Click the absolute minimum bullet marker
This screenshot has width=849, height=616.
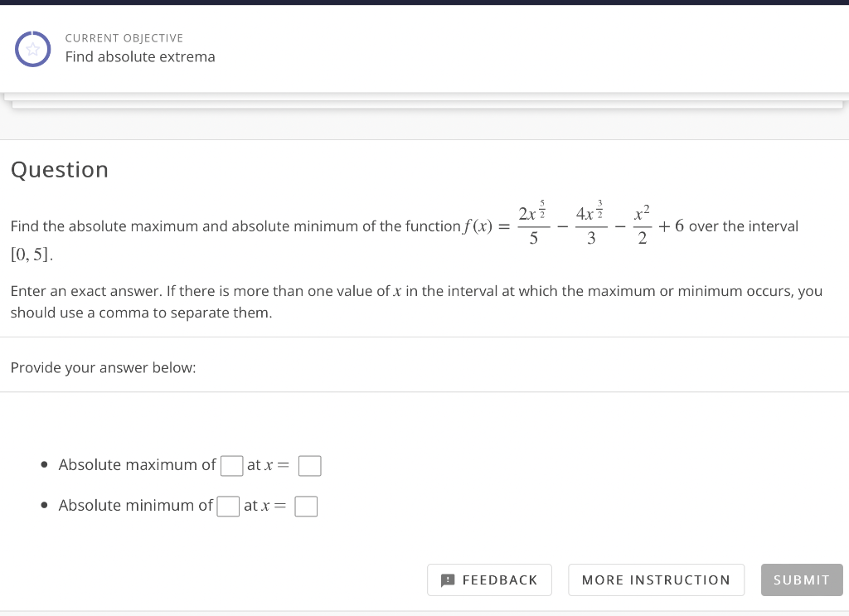[44, 505]
